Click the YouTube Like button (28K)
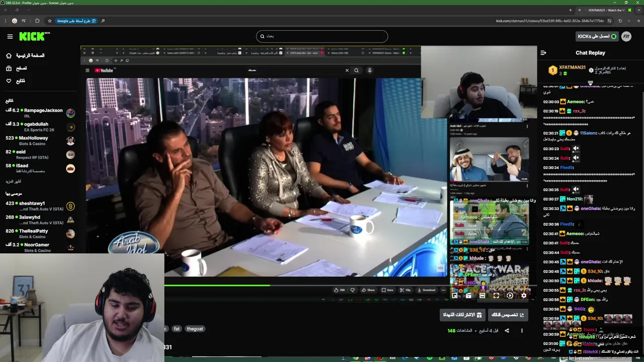This screenshot has width=644, height=362. (x=340, y=290)
